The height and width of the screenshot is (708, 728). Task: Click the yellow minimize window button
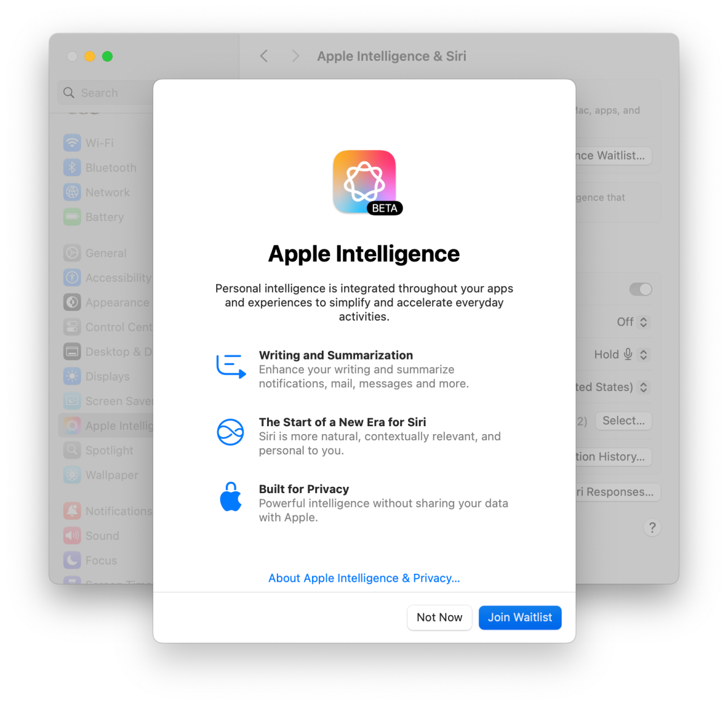90,56
